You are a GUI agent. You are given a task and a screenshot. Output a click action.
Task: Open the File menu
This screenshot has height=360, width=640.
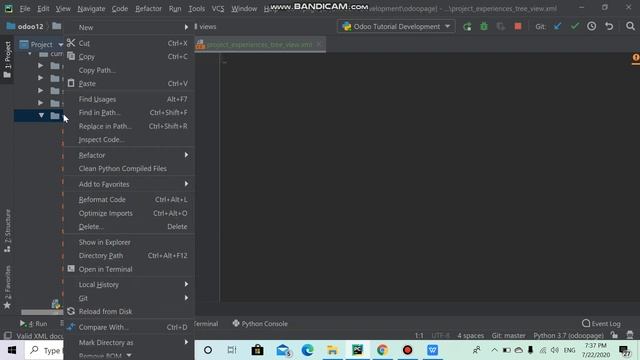25,9
